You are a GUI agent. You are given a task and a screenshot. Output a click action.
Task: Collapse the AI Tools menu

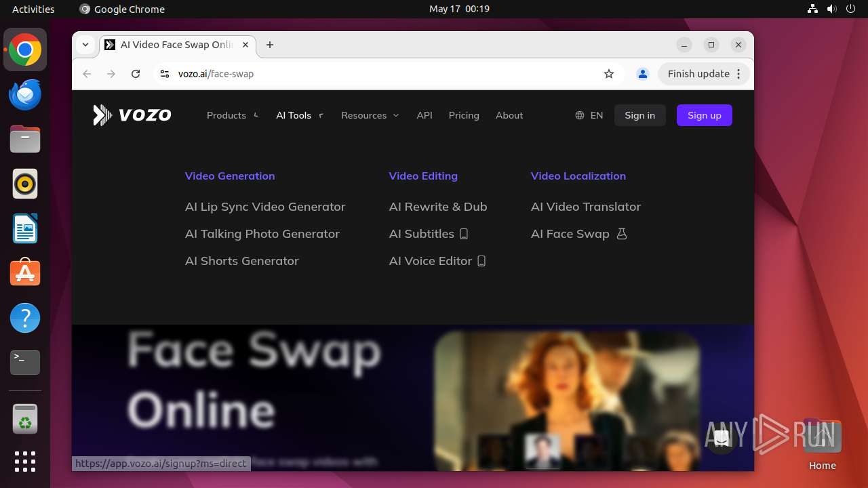click(x=300, y=115)
